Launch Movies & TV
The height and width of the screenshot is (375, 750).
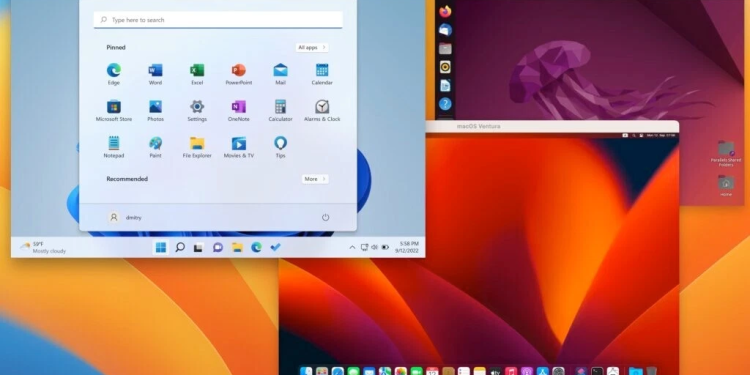click(x=239, y=147)
